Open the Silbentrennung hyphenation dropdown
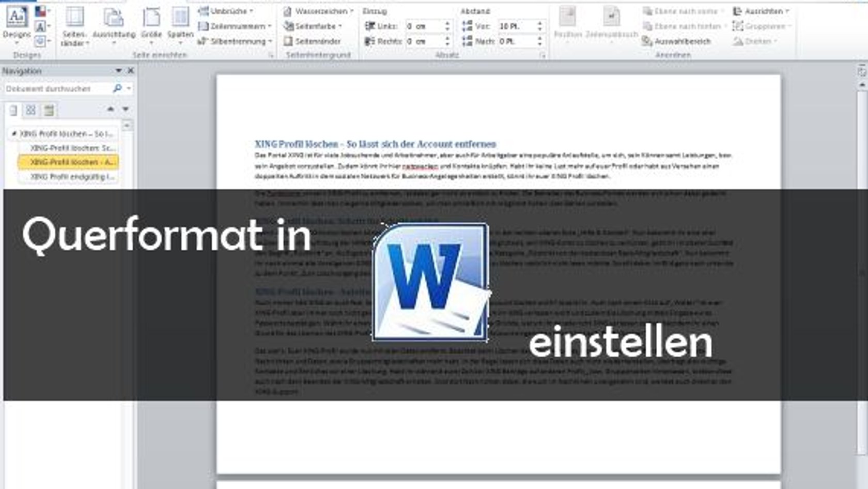The height and width of the screenshot is (489, 868). 235,41
